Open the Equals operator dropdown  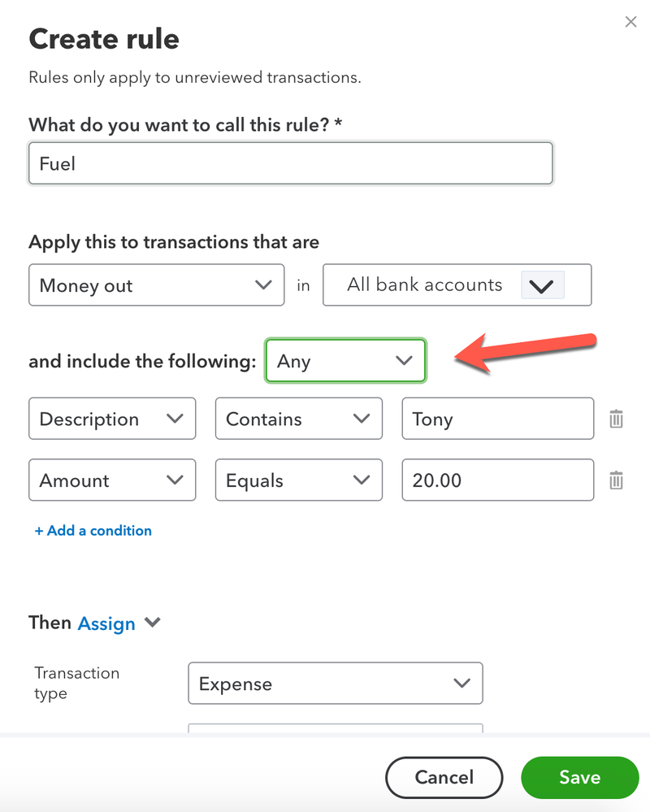299,480
